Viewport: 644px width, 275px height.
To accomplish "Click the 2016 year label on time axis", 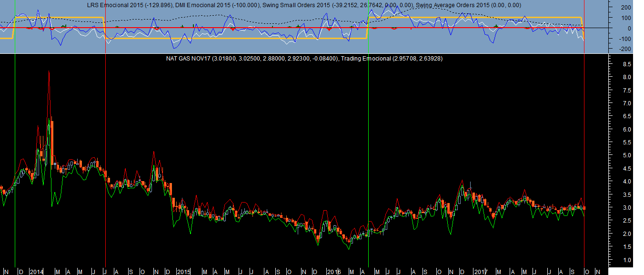I will click(333, 272).
